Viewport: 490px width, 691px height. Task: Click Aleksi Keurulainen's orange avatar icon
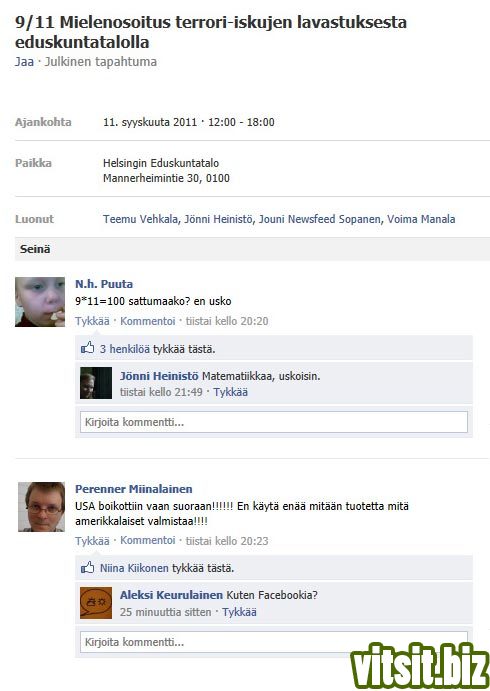point(96,602)
